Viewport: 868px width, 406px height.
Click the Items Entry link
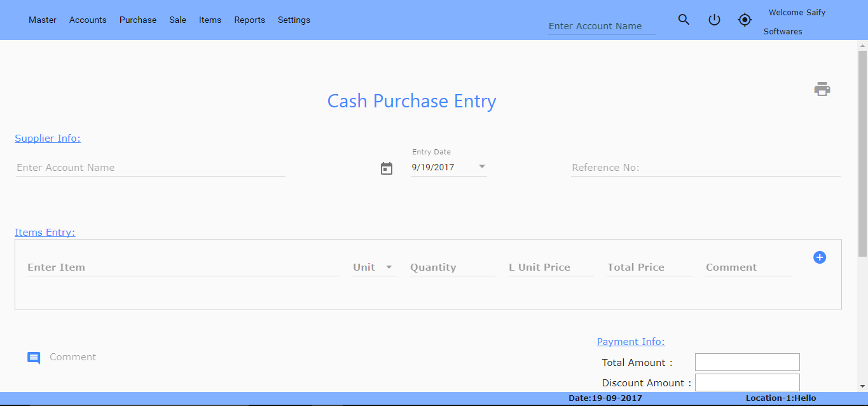(x=45, y=233)
